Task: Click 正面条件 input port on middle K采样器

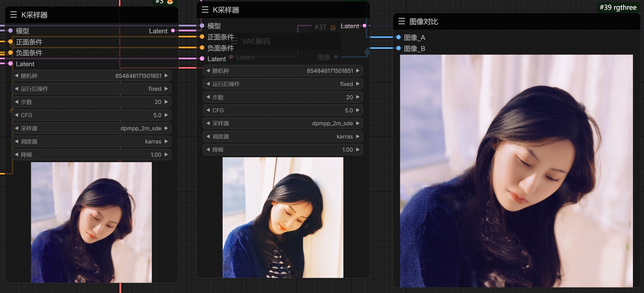Action: (x=202, y=37)
